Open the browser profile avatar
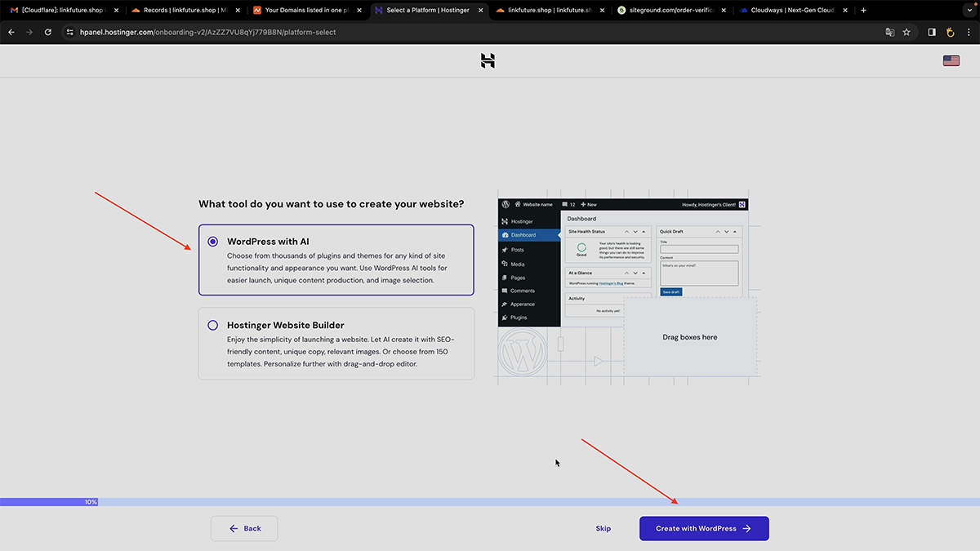 950,32
